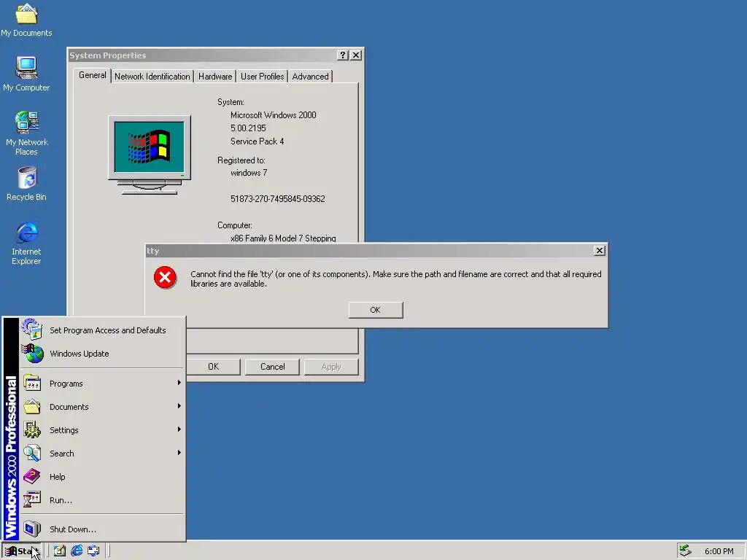Choose Shut Down... from Start menu
This screenshot has height=560, width=747.
(x=102, y=529)
